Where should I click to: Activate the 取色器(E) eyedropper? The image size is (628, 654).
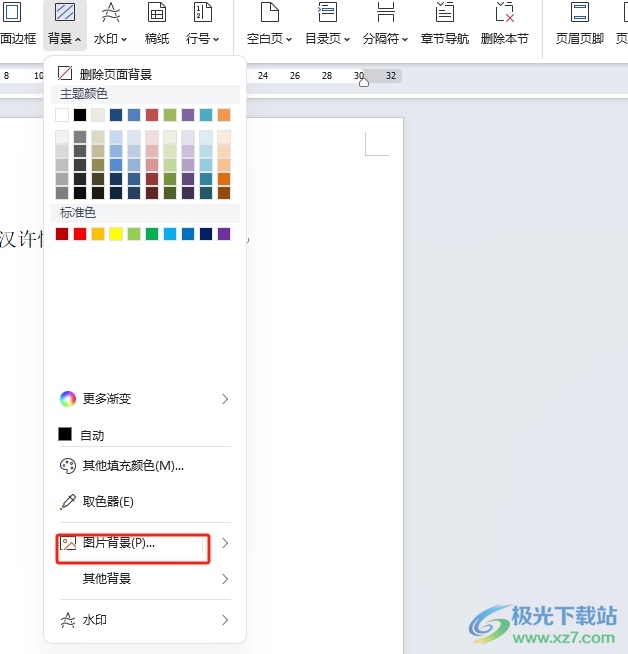pos(144,501)
